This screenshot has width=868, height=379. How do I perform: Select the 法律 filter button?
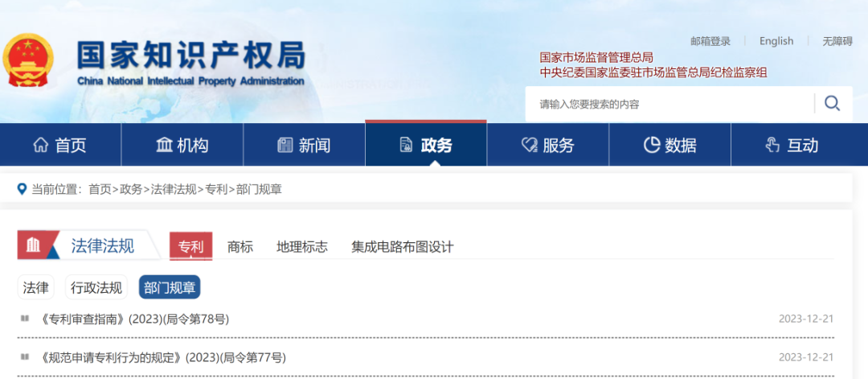point(35,287)
